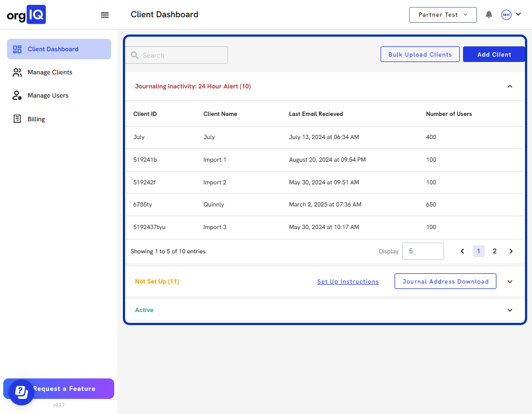This screenshot has height=414, width=532.
Task: Open the user account menu chevron
Action: tap(519, 15)
